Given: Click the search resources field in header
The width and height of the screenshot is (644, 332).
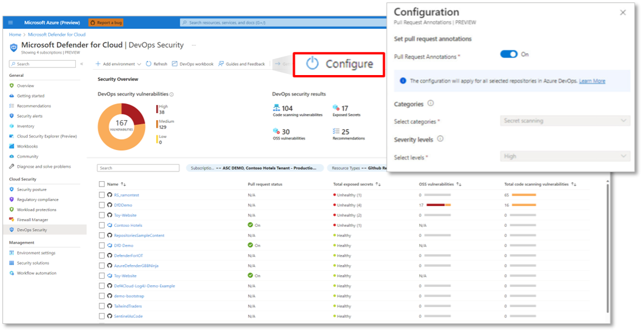Looking at the screenshot, I should (283, 23).
